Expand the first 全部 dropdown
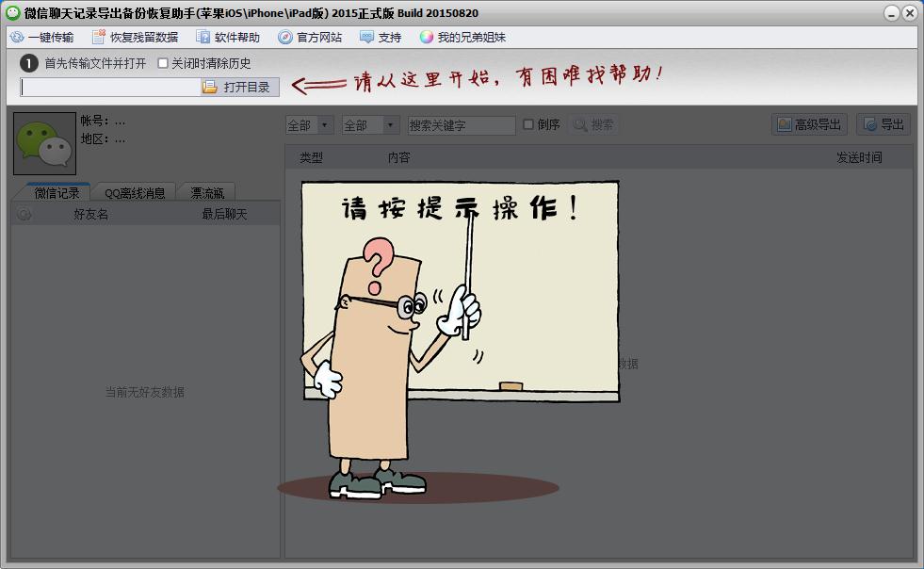This screenshot has width=924, height=569. click(x=310, y=125)
